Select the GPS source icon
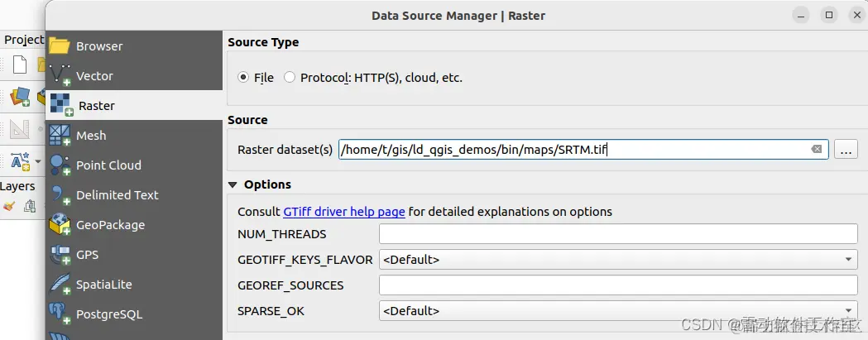 tap(60, 255)
